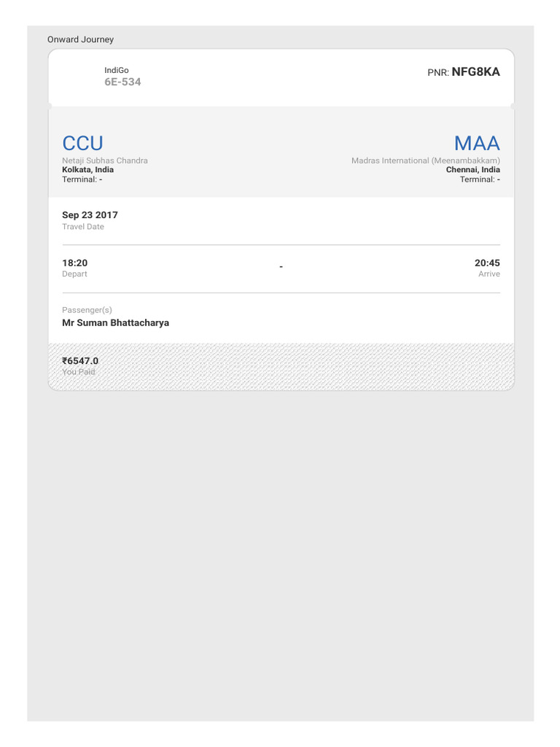Click the Passenger(s) label
The image size is (560, 747).
coord(87,310)
